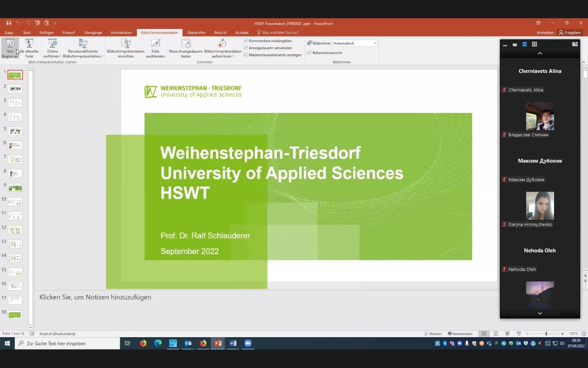Viewport: 588px width, 368px height.
Task: Click Bildschirmpräsentation einrichten icon
Action: coord(126,43)
